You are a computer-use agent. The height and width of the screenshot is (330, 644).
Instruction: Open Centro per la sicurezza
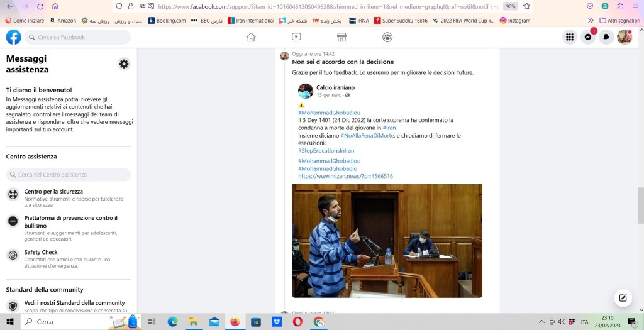click(53, 191)
